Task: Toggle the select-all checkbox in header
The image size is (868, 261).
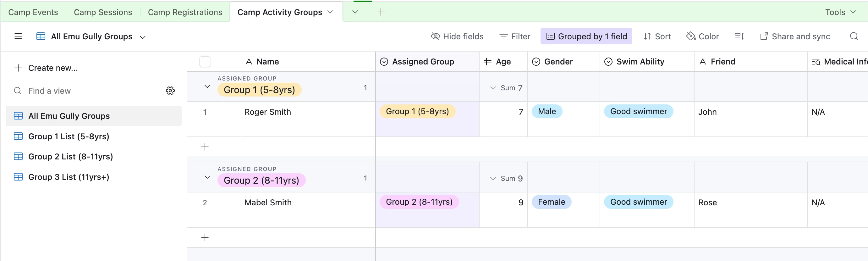Action: tap(205, 62)
